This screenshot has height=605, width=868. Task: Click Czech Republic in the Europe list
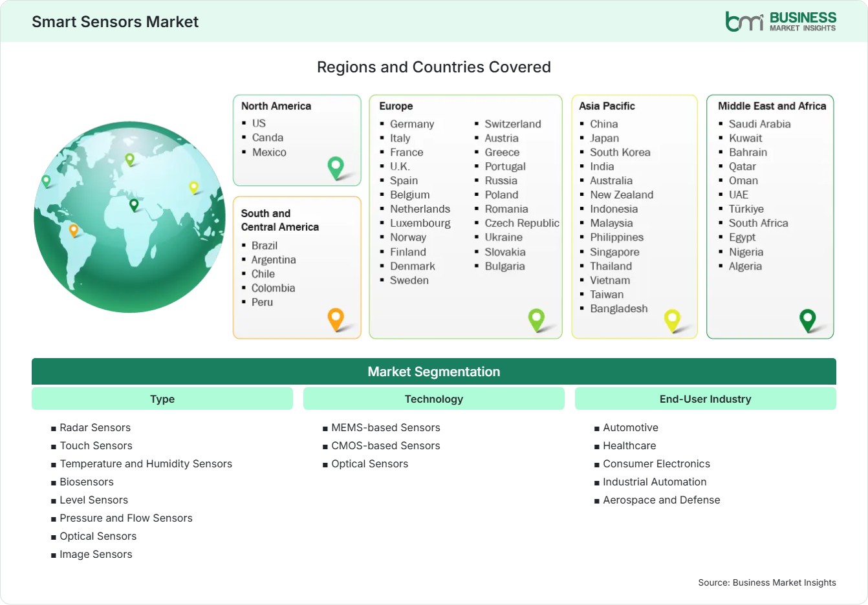click(522, 223)
